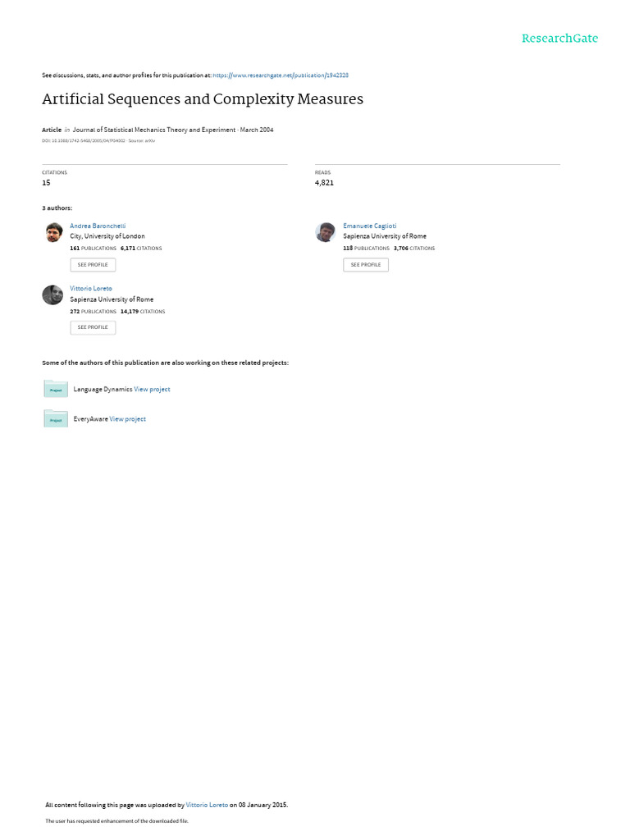The width and height of the screenshot is (630, 840).
Task: Open View project link for EveryAware
Action: [x=127, y=419]
